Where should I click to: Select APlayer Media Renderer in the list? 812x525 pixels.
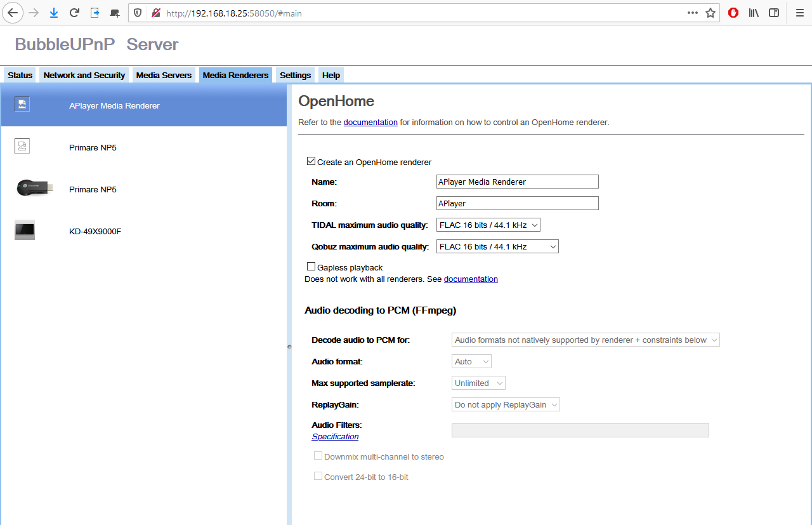coord(143,105)
